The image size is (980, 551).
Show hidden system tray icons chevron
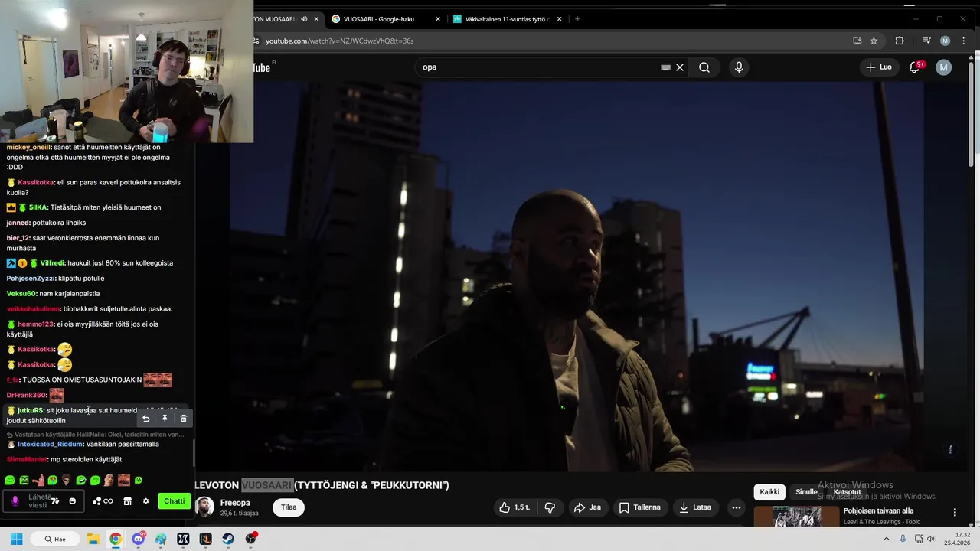[x=887, y=539]
